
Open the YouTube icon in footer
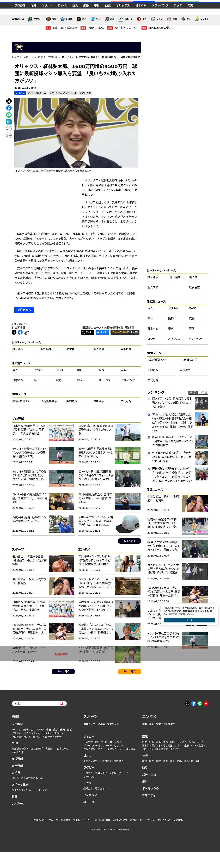coord(206,703)
